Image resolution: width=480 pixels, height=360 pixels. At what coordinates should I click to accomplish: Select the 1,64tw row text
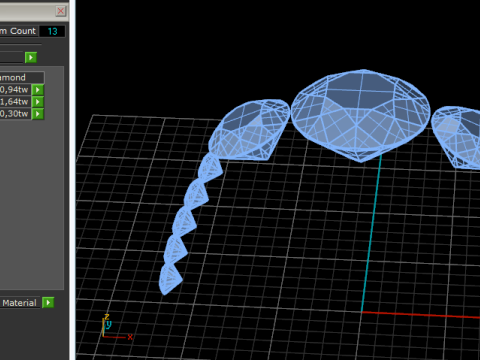[15, 102]
